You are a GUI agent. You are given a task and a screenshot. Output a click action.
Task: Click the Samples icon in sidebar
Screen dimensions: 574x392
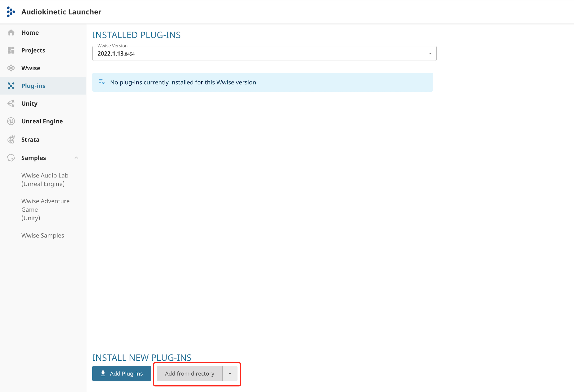point(11,158)
